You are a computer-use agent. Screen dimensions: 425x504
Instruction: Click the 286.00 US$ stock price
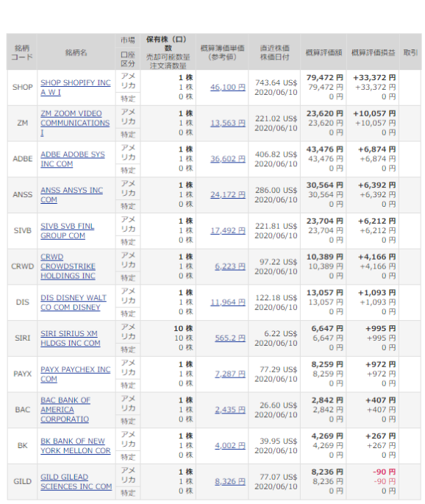[276, 191]
